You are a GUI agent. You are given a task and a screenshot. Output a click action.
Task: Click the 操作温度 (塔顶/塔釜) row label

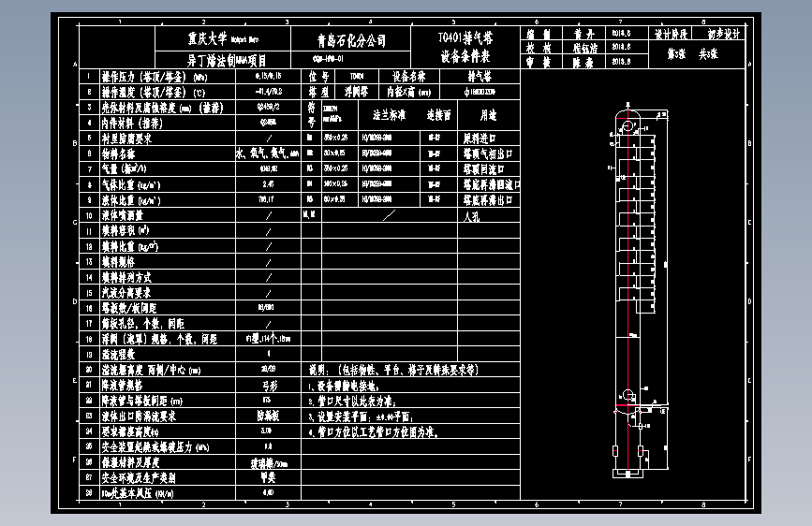(154, 93)
